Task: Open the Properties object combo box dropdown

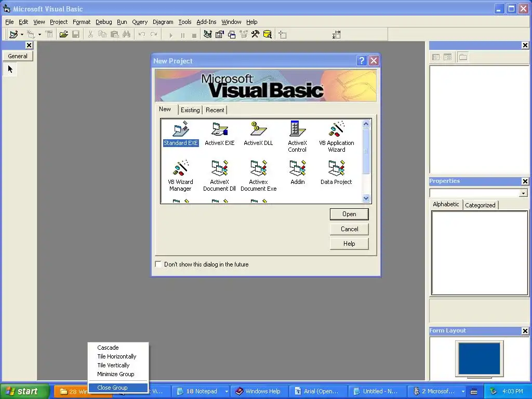Action: 524,193
